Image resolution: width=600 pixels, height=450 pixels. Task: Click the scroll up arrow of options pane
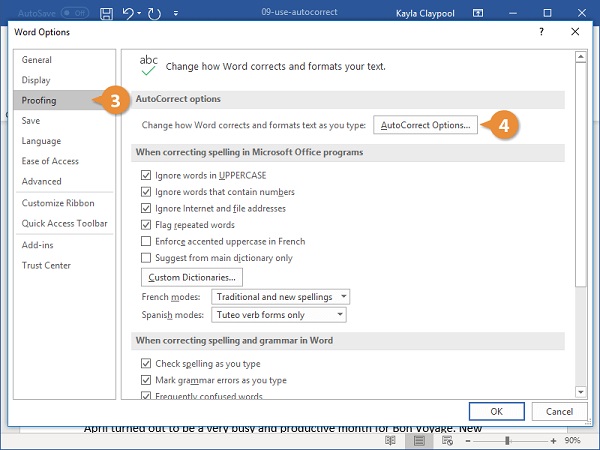tap(581, 57)
